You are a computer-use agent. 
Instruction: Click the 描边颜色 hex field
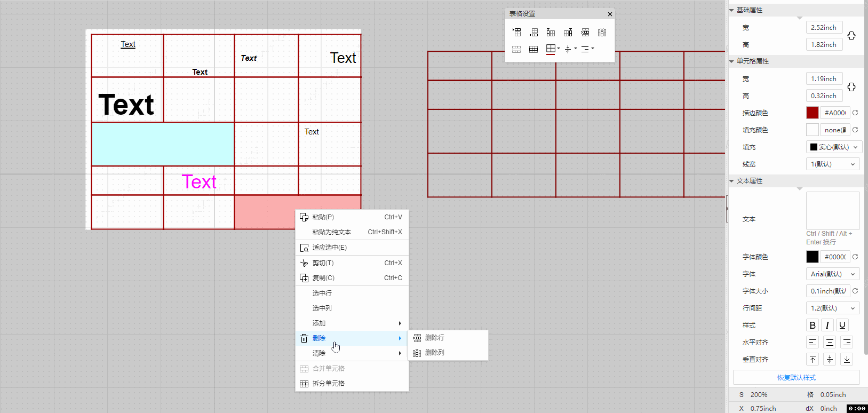point(835,113)
